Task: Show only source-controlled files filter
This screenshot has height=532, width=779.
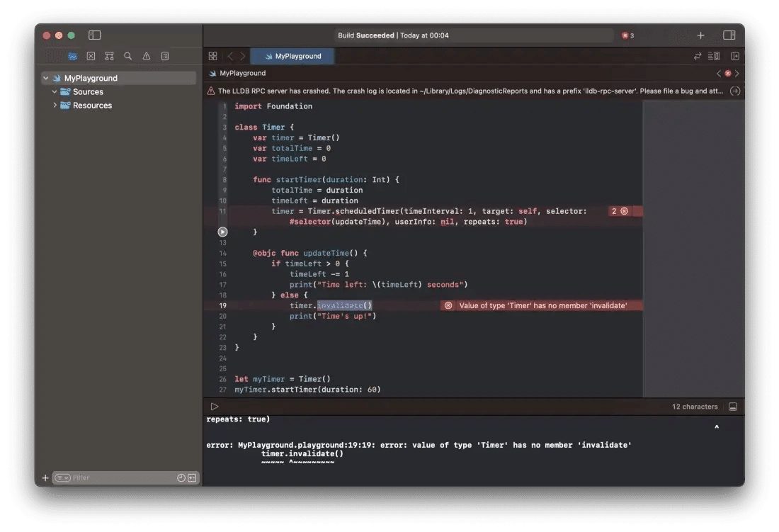Action: click(192, 478)
